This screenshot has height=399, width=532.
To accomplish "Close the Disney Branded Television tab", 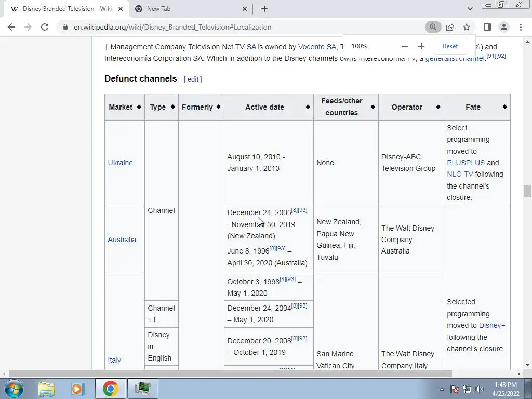I will point(121,9).
